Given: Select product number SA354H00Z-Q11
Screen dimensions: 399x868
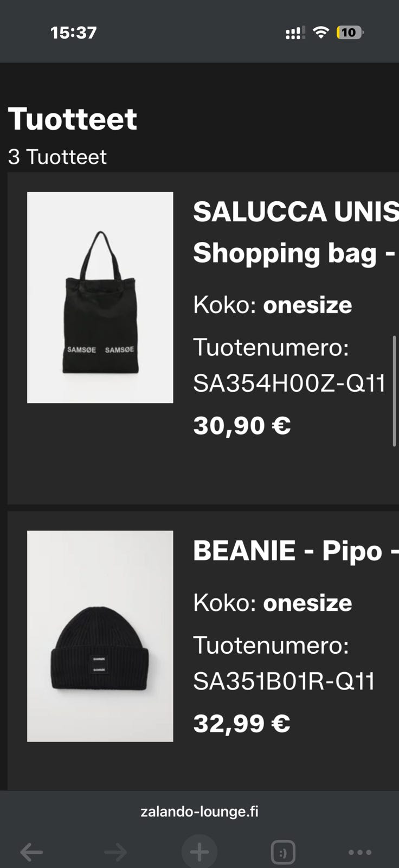Looking at the screenshot, I should (289, 384).
